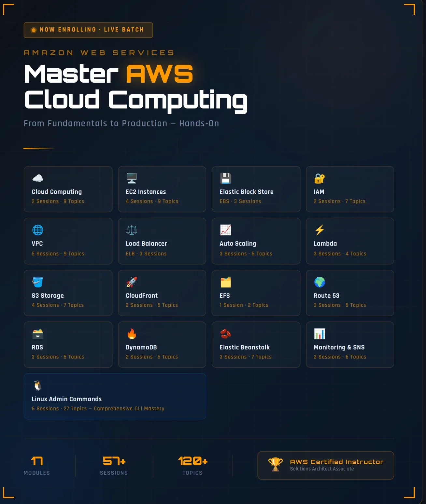Select the Monitoring & SNS module title
The height and width of the screenshot is (504, 426).
[339, 347]
